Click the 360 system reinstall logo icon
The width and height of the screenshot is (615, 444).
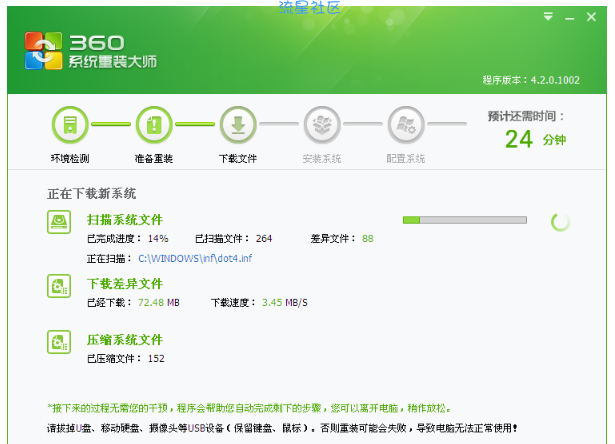point(43,51)
